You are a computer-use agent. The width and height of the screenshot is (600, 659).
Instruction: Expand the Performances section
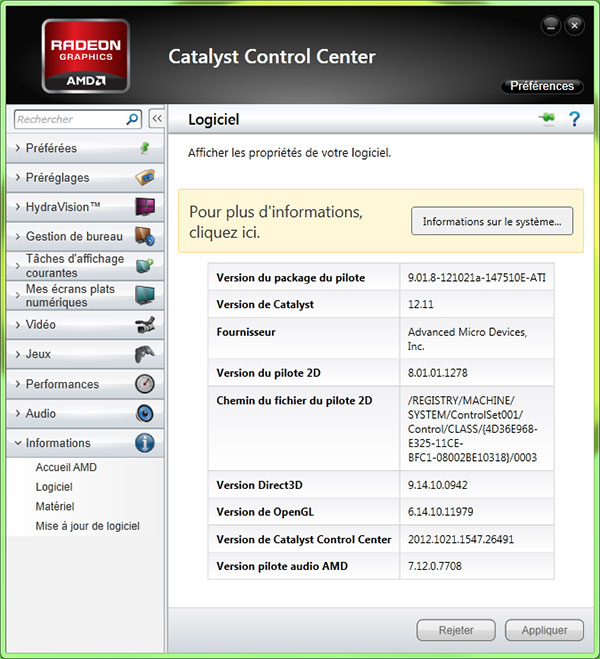coord(18,384)
